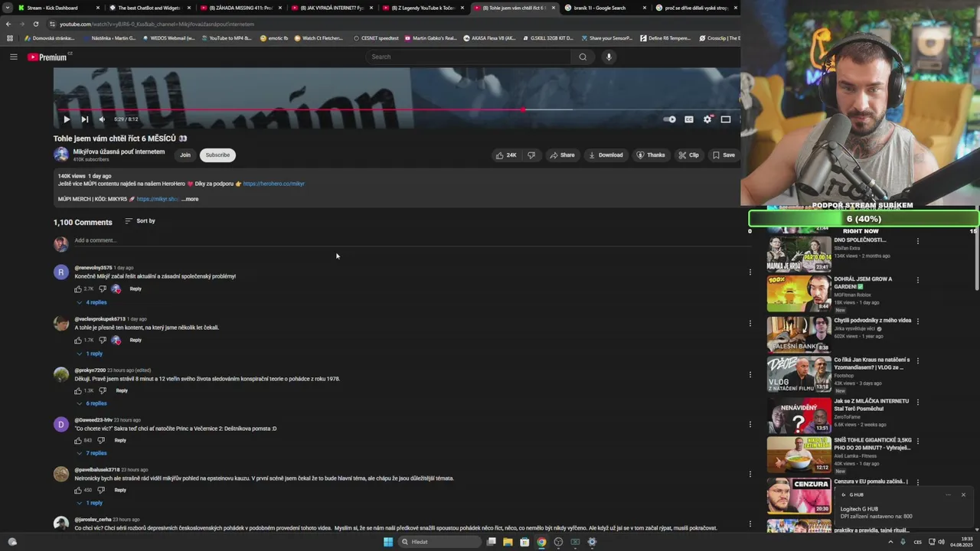Join the Mikýřova channel membership
This screenshot has height=551, width=980.
[x=185, y=155]
